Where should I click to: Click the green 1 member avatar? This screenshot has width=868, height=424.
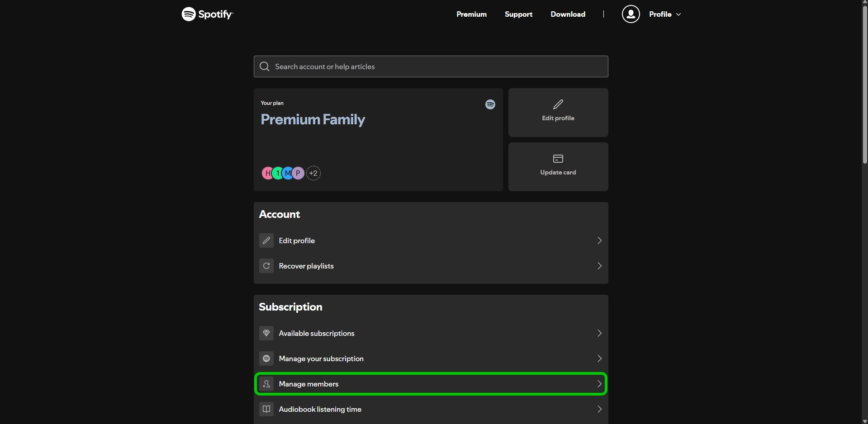coord(277,173)
